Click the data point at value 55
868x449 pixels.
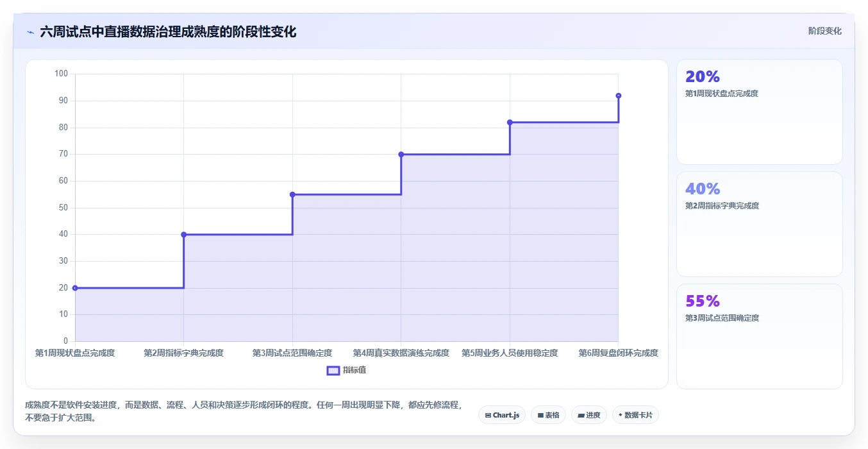point(292,194)
